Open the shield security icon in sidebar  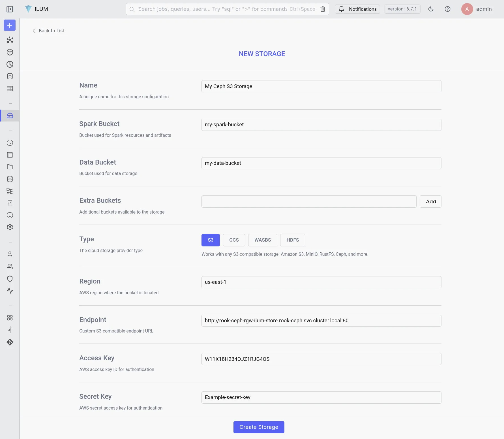(x=10, y=279)
